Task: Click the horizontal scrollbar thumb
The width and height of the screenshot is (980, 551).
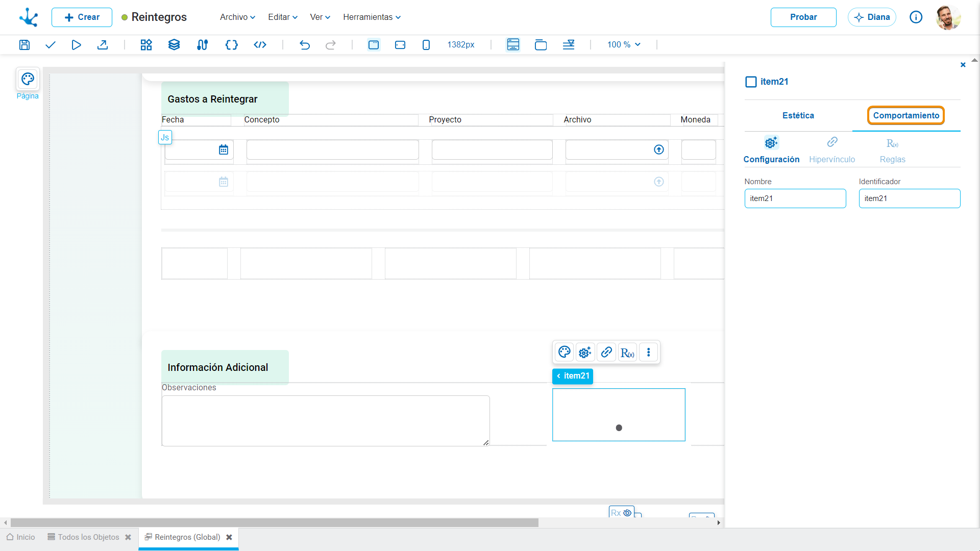Action: pos(275,522)
